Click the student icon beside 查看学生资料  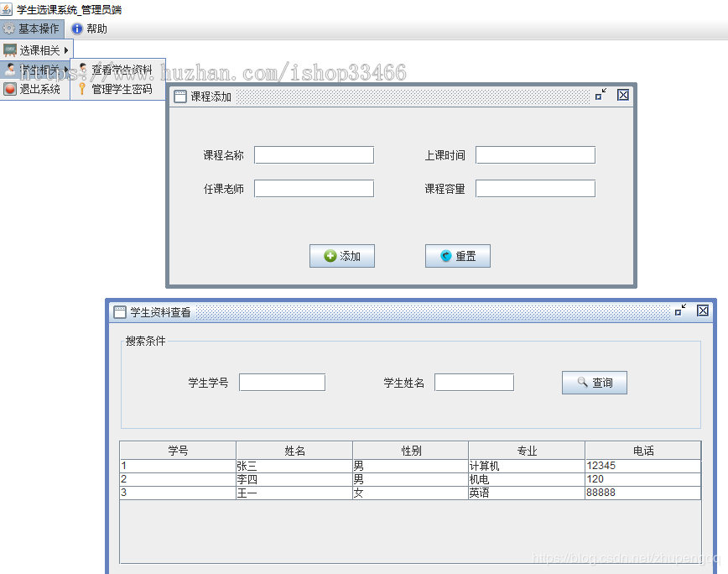[83, 69]
